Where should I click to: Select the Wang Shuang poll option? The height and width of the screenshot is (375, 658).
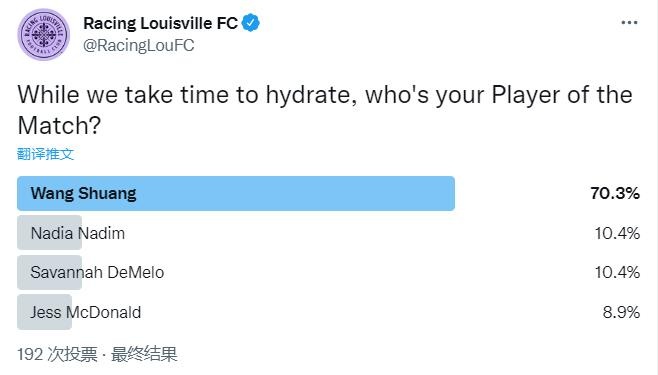click(328, 193)
